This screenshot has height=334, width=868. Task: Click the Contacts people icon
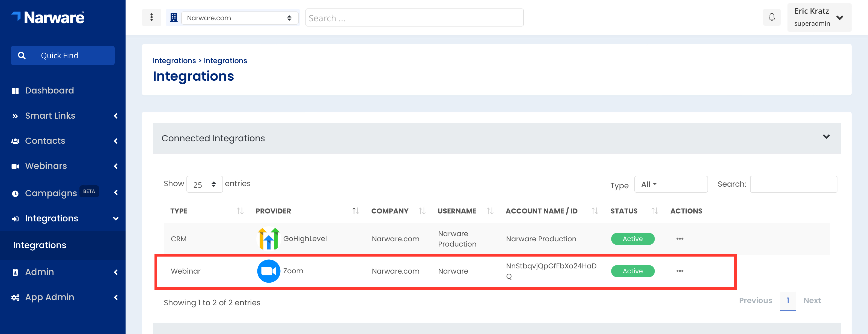click(x=15, y=141)
